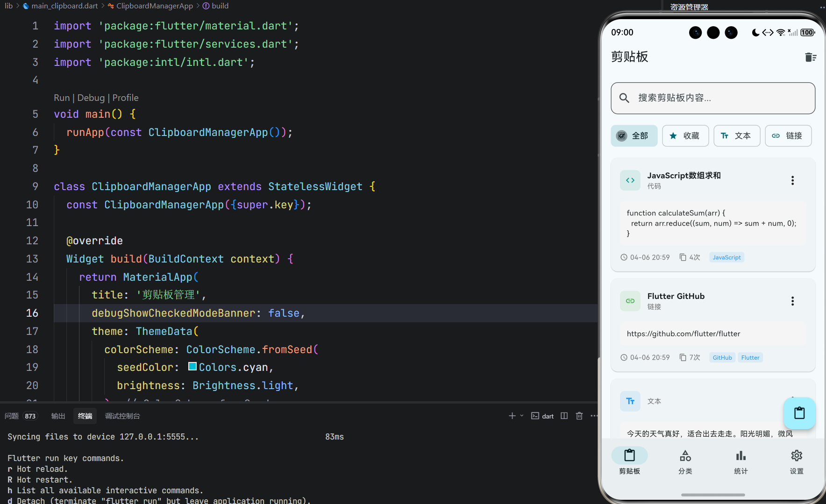Open the 剪贴板 bottom navigation tab

pos(629,461)
